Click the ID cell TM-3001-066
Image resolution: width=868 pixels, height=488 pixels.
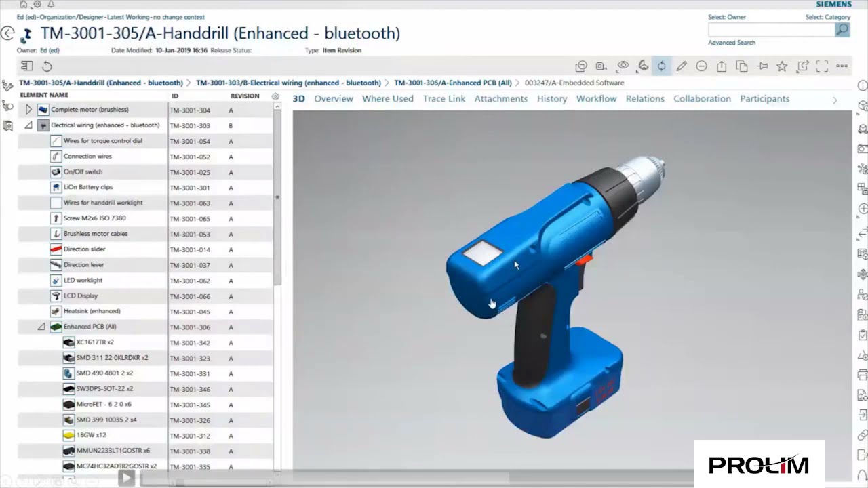pyautogui.click(x=190, y=297)
